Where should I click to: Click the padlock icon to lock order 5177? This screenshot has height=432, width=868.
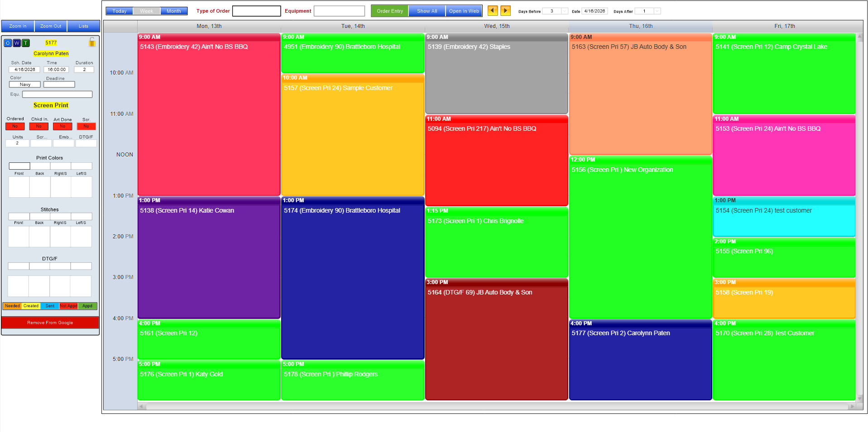click(x=91, y=43)
